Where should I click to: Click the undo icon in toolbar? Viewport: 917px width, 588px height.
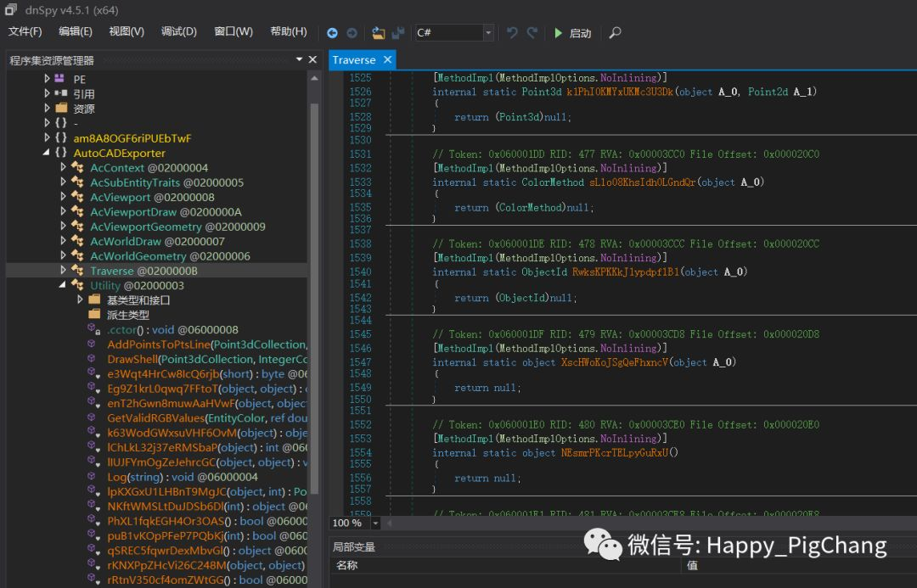[512, 33]
